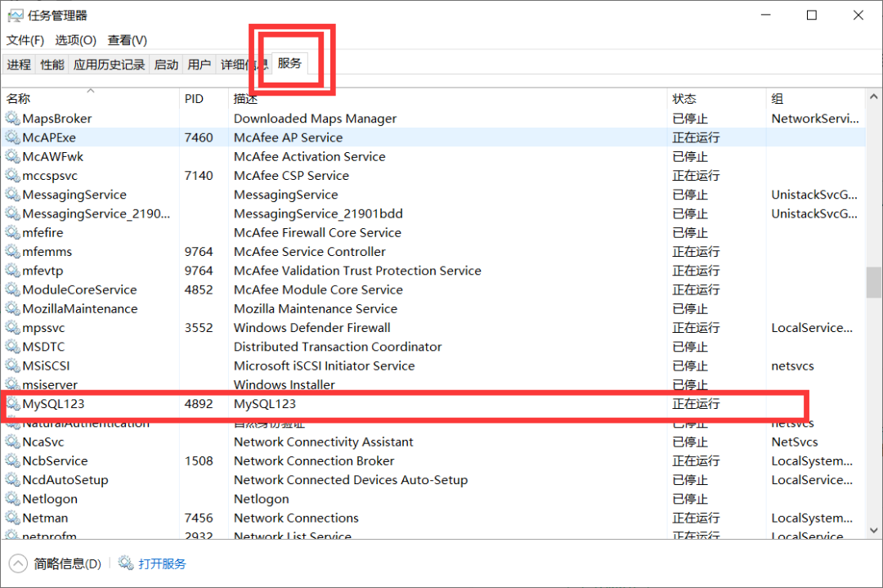883x588 pixels.
Task: Click the McAPExe service gear icon
Action: (13, 137)
